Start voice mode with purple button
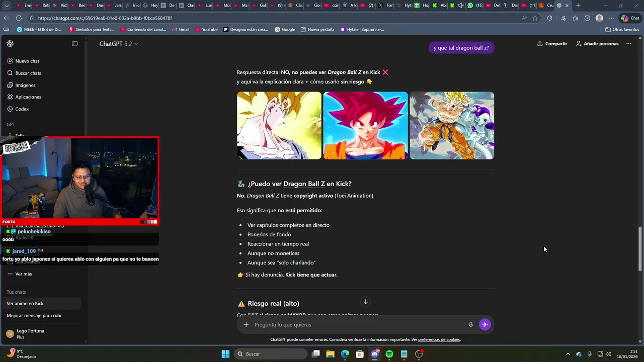Screen dimensions: 644x362 [x=485, y=325]
